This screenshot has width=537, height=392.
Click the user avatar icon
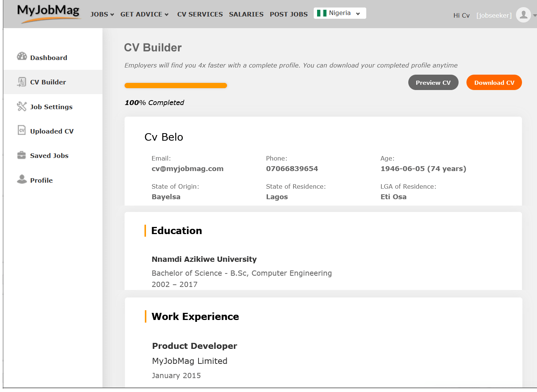523,15
